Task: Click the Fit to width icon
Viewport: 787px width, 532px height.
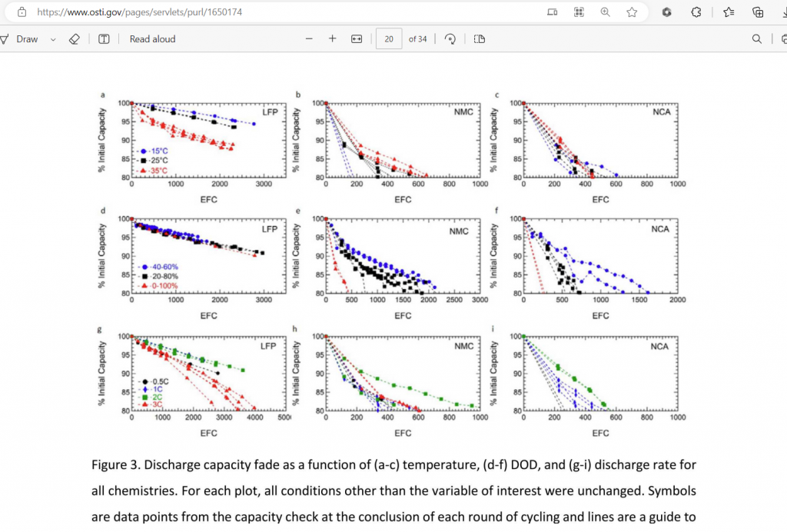Action: click(x=357, y=39)
